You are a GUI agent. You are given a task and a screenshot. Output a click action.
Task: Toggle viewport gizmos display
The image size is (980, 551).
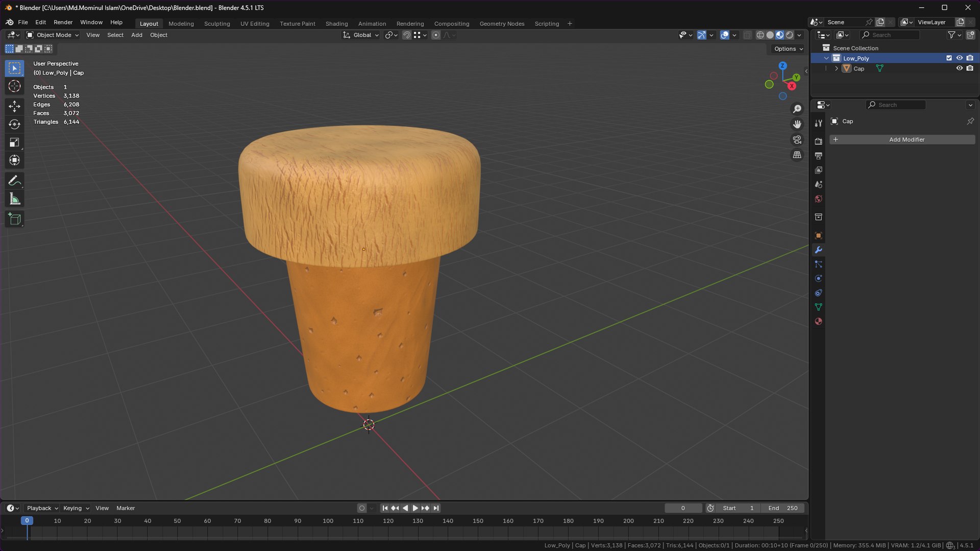click(702, 35)
